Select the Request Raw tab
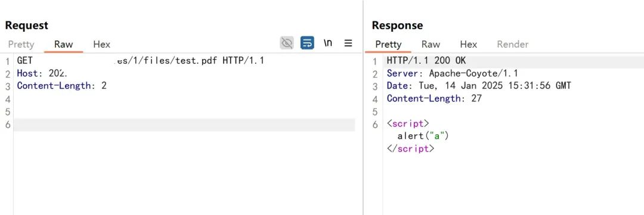Image resolution: width=644 pixels, height=215 pixels. [x=64, y=44]
